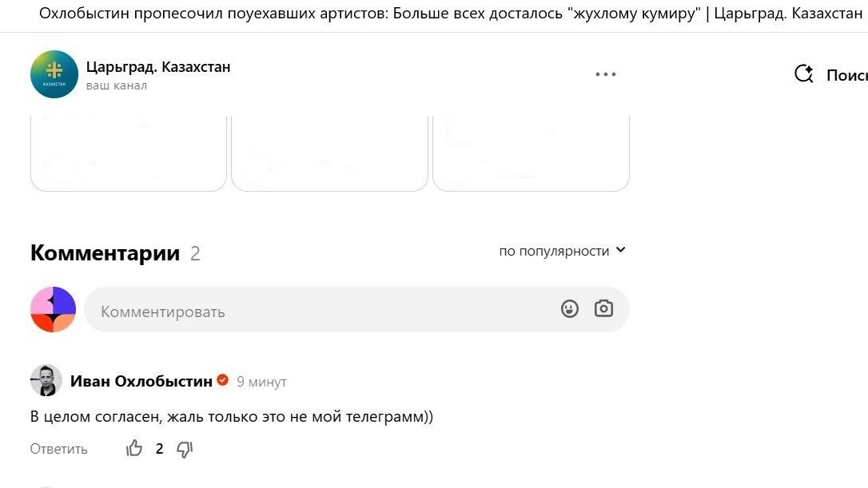
Task: Click your colorful profile avatar near the comment box
Action: coord(53,308)
